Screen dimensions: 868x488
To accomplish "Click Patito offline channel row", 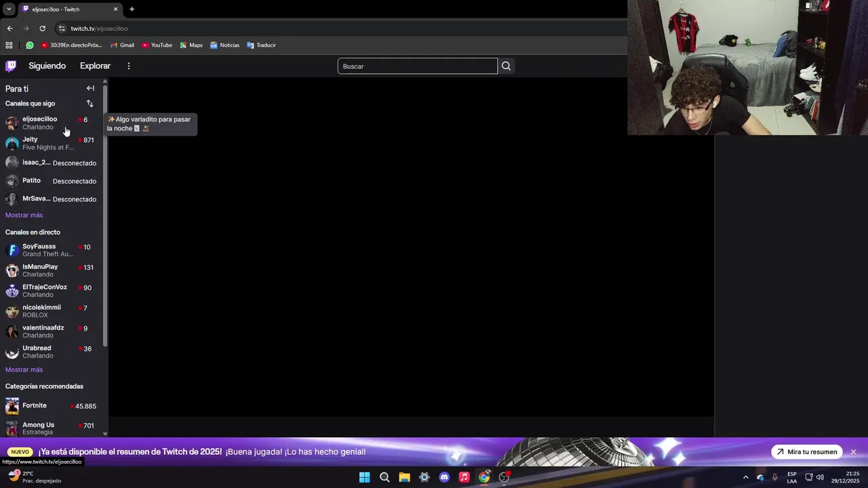I will coord(51,181).
